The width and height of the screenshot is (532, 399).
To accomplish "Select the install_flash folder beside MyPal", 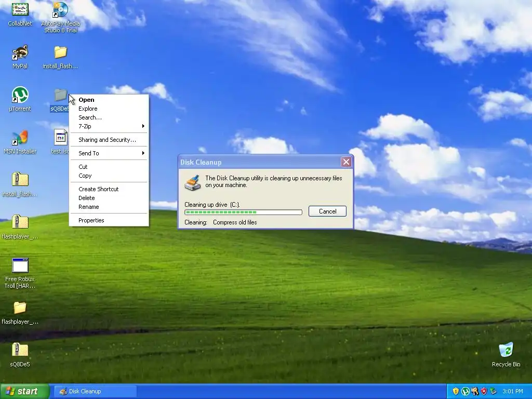I will point(60,53).
